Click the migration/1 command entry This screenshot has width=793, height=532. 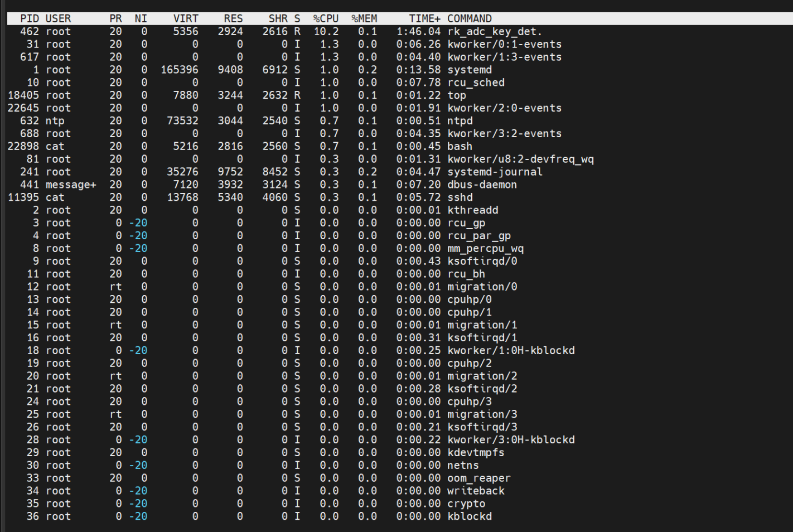tap(482, 325)
